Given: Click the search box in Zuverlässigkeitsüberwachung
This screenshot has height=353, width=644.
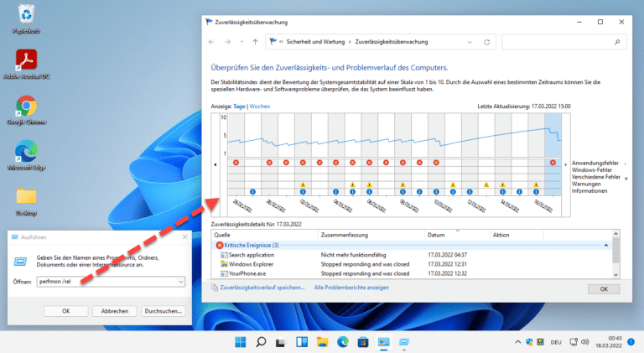Looking at the screenshot, I should (x=564, y=42).
